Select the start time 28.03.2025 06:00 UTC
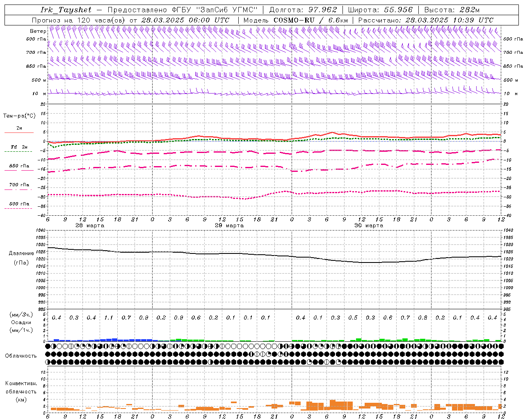 coord(185,20)
